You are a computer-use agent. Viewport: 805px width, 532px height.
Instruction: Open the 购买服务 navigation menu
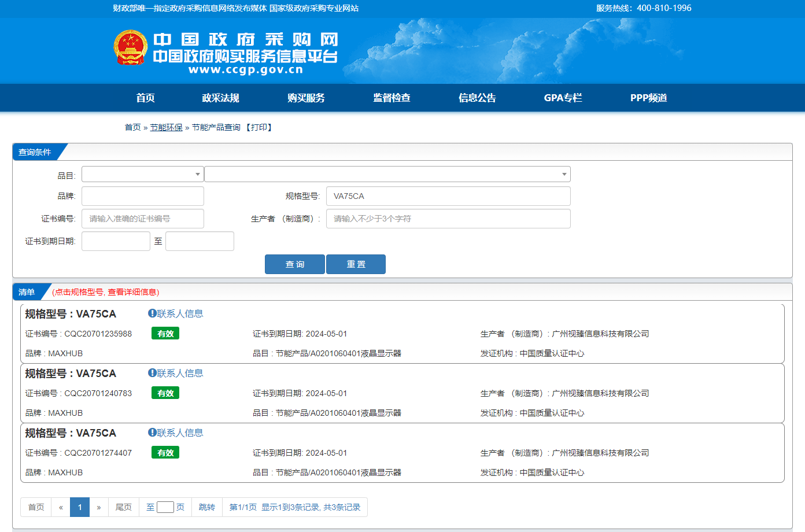coord(306,98)
